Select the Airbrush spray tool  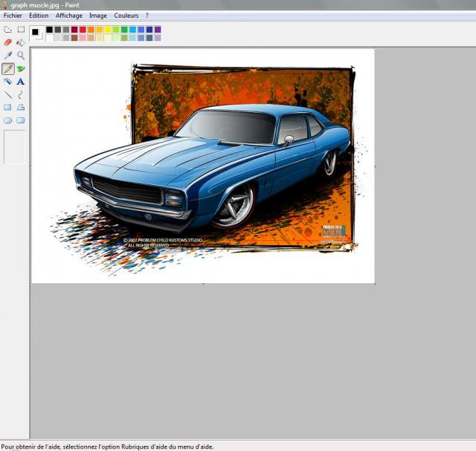click(8, 82)
